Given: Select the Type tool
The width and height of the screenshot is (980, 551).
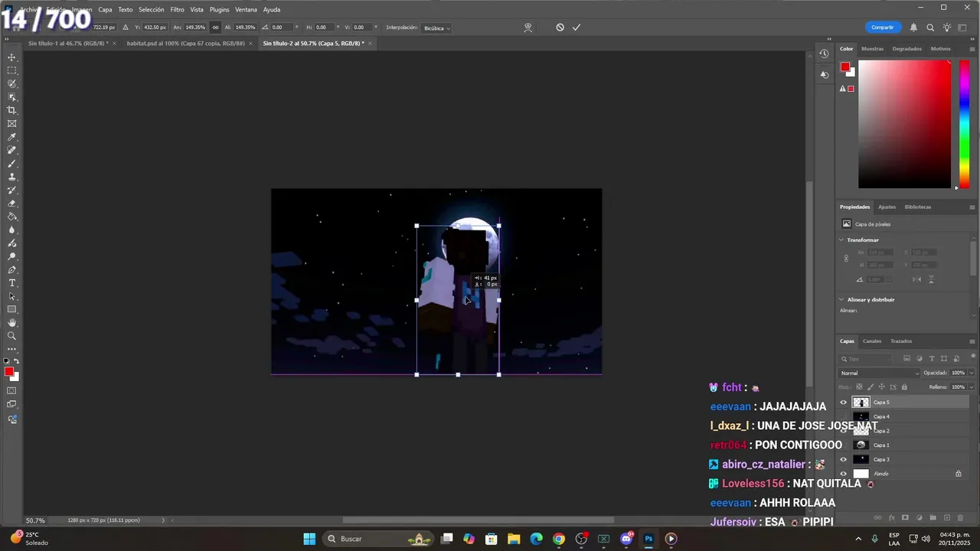Looking at the screenshot, I should (x=11, y=283).
